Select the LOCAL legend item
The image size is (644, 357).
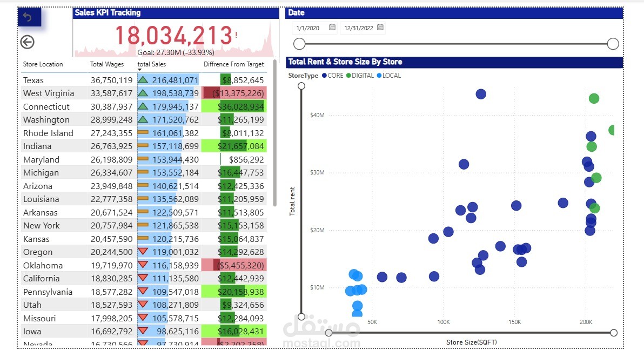[x=389, y=76]
